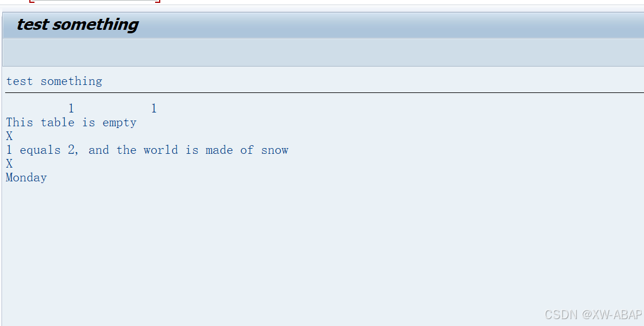
Task: Select the first '1' in the number row
Action: pyautogui.click(x=71, y=108)
